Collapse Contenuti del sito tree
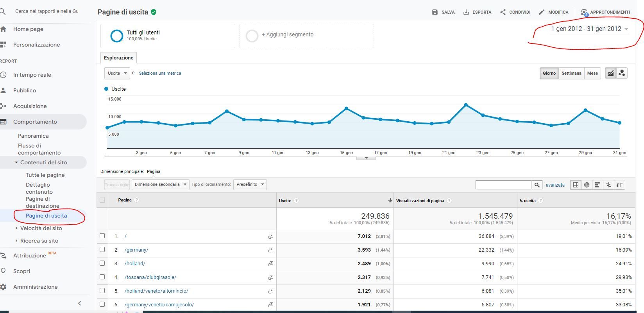Screen dimensions: 644x313 click(16, 162)
